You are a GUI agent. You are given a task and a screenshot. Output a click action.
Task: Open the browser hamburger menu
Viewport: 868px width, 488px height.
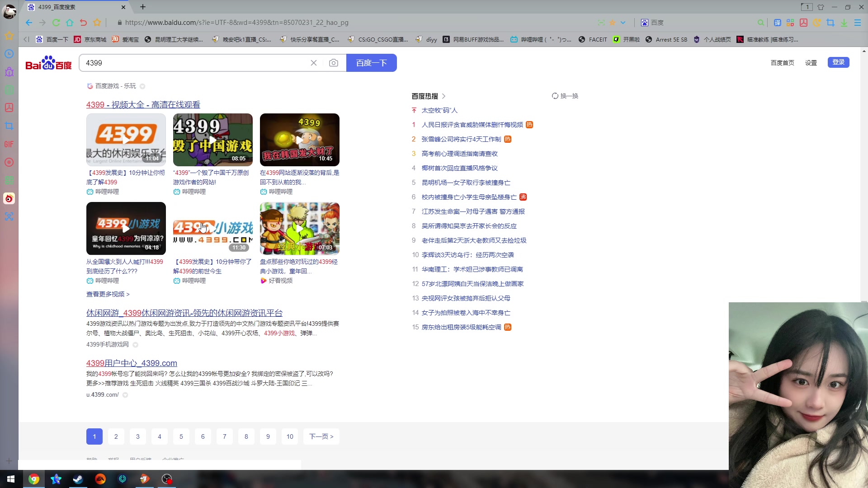point(858,23)
